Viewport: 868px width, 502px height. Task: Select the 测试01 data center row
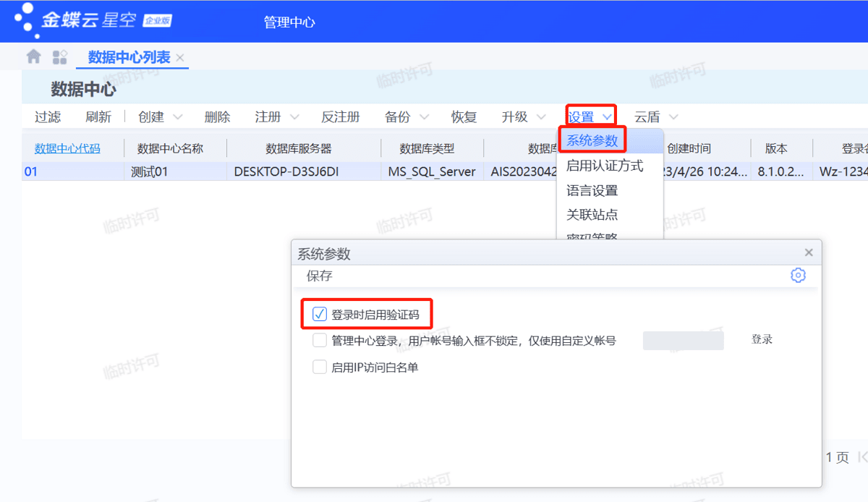[149, 172]
